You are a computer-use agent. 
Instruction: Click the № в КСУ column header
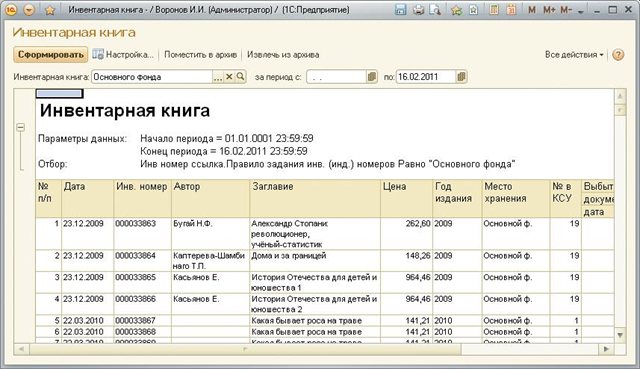pos(566,198)
